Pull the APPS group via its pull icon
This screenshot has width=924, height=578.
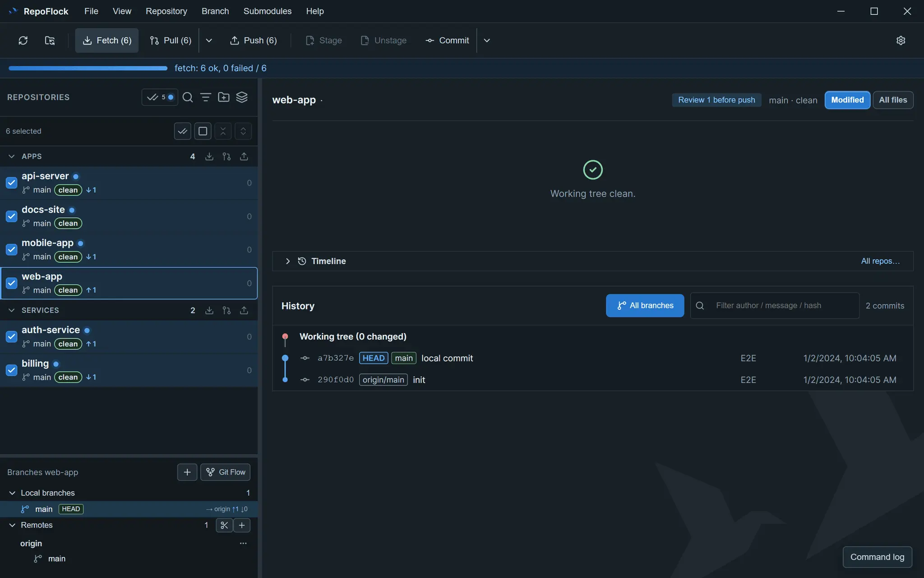pos(226,157)
